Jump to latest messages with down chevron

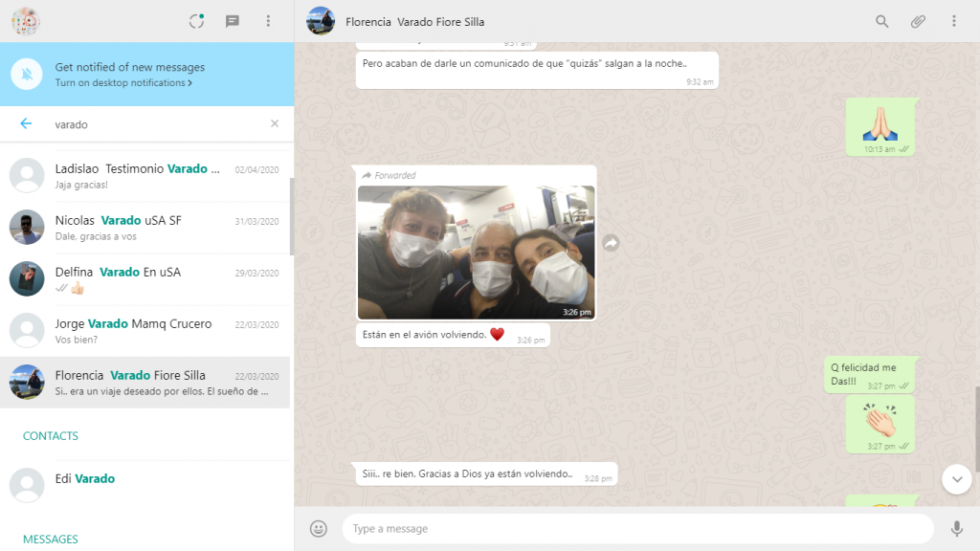957,480
